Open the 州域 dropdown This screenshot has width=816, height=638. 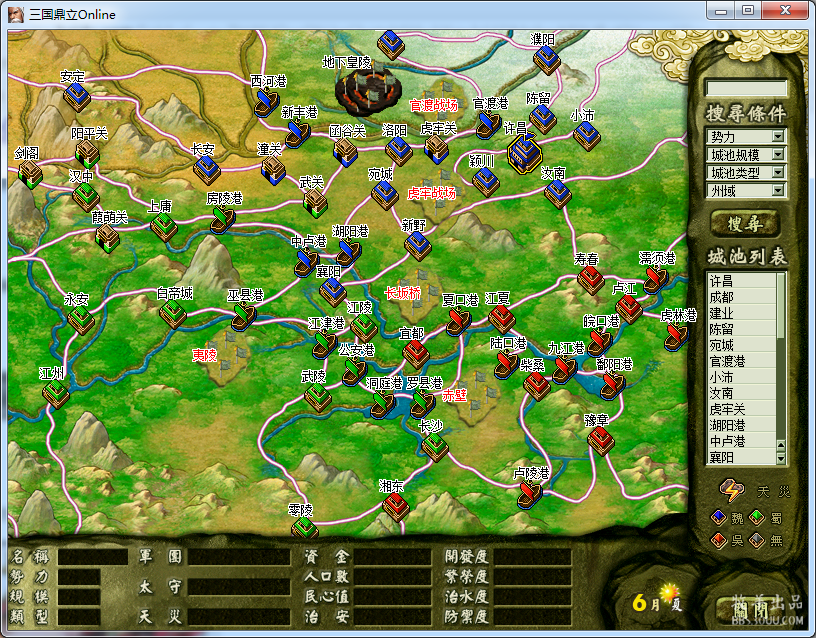[745, 190]
